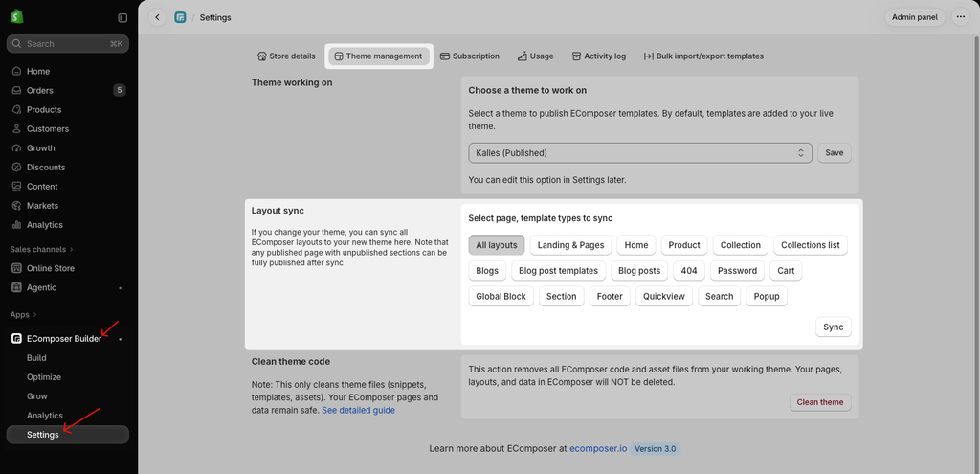Click the Content icon
This screenshot has width=980, height=474.
[x=17, y=187]
